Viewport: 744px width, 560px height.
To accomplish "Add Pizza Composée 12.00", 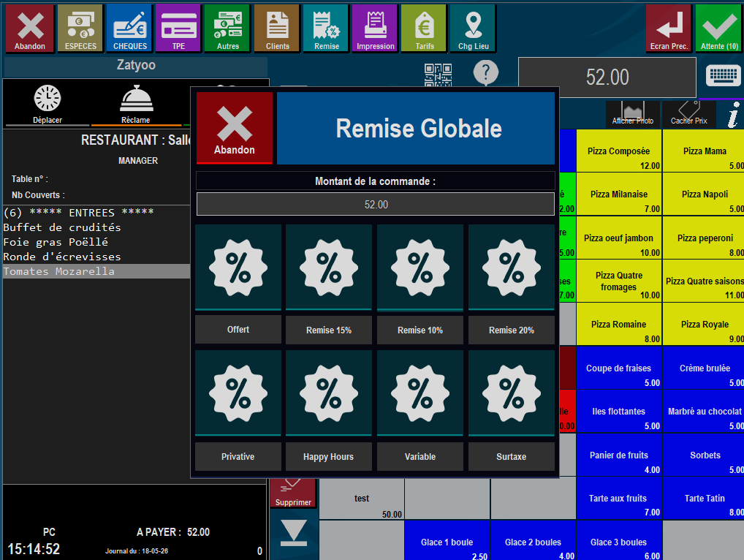I will (x=619, y=151).
